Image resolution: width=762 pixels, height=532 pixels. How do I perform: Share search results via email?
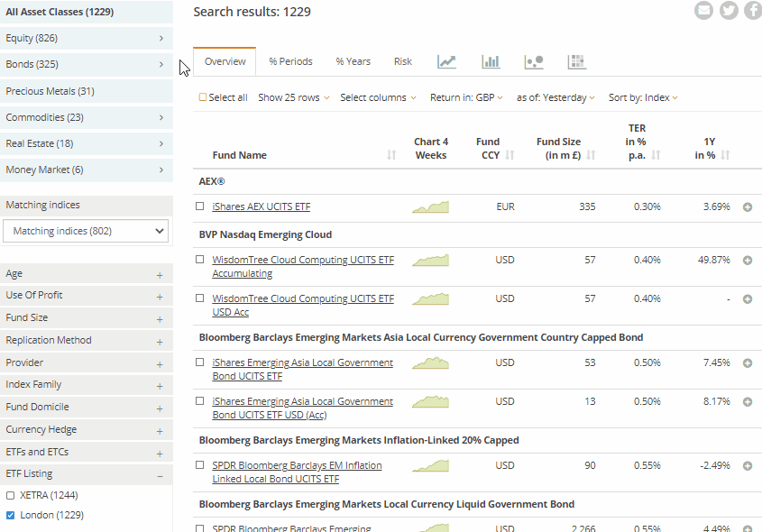(x=703, y=11)
